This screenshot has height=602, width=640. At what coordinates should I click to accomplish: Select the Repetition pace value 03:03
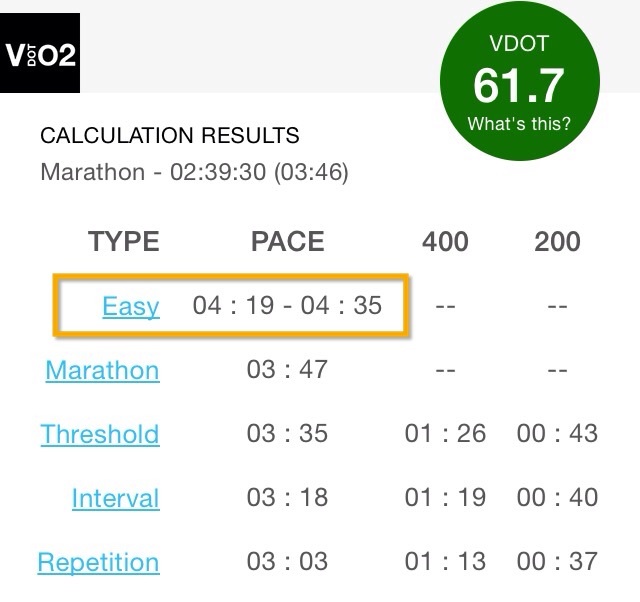pyautogui.click(x=287, y=561)
